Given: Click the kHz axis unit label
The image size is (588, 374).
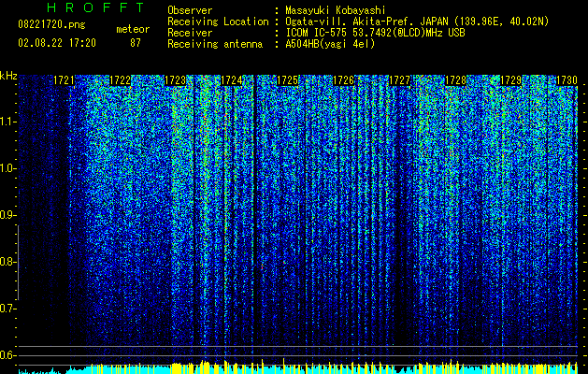Looking at the screenshot, I should tap(8, 76).
